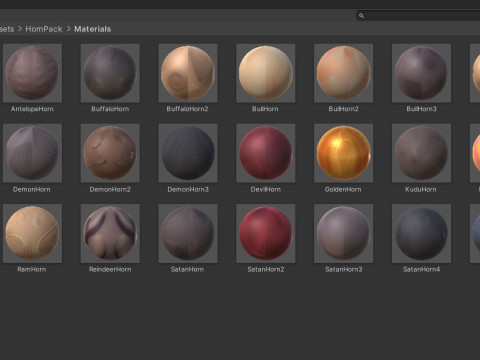Click the magnifier search icon
Viewport: 480px width, 360px height.
pos(361,15)
